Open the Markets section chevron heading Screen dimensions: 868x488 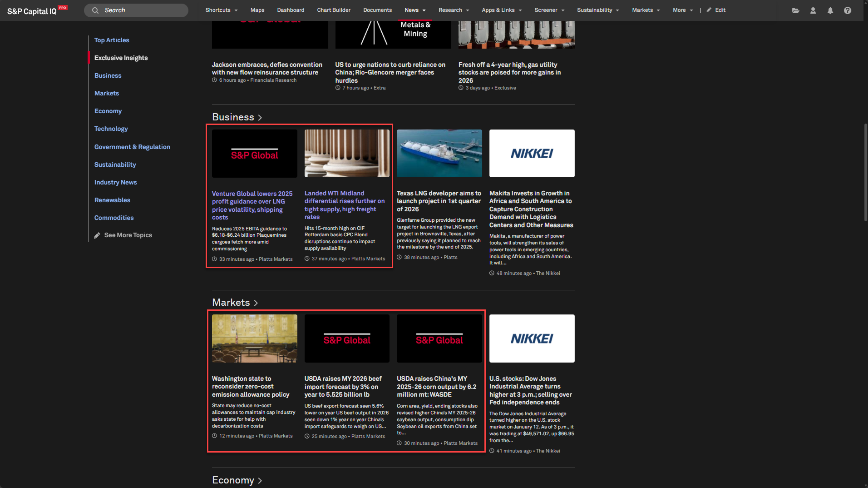point(235,303)
